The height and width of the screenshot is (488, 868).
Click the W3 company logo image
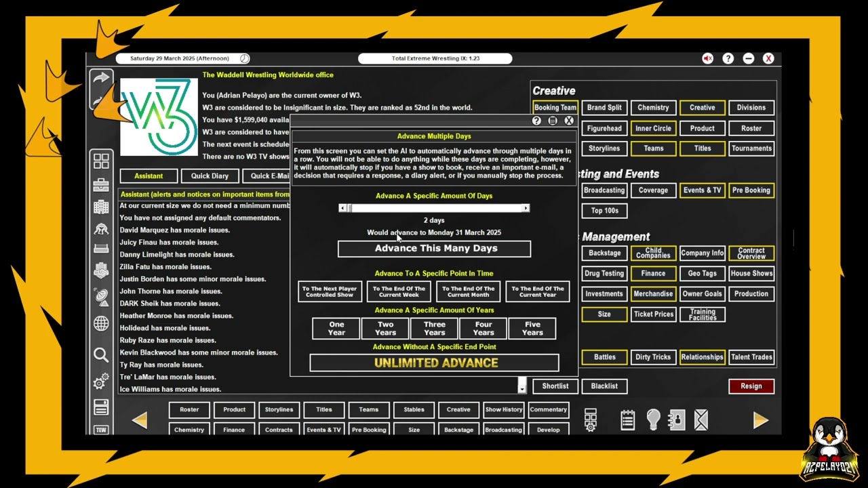pos(159,117)
